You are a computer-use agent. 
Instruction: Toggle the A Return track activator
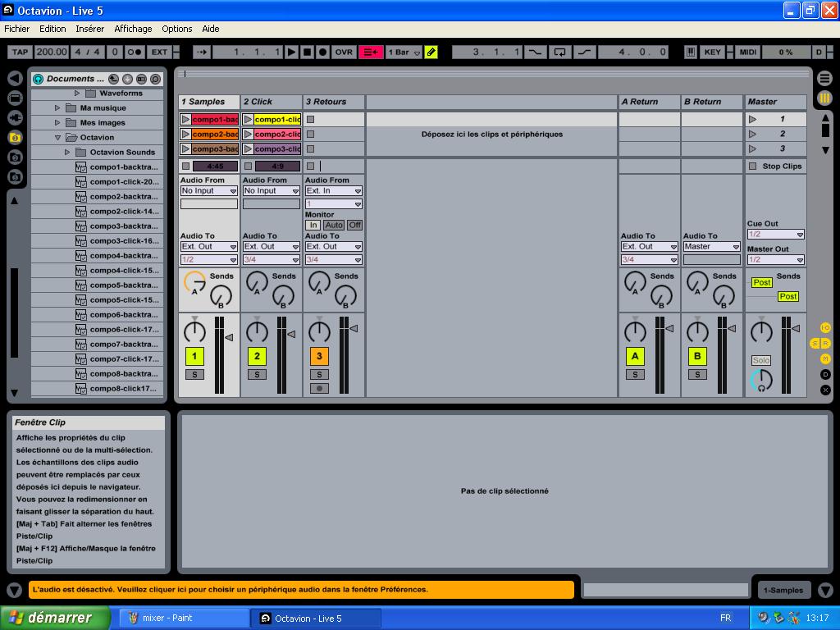coord(635,356)
